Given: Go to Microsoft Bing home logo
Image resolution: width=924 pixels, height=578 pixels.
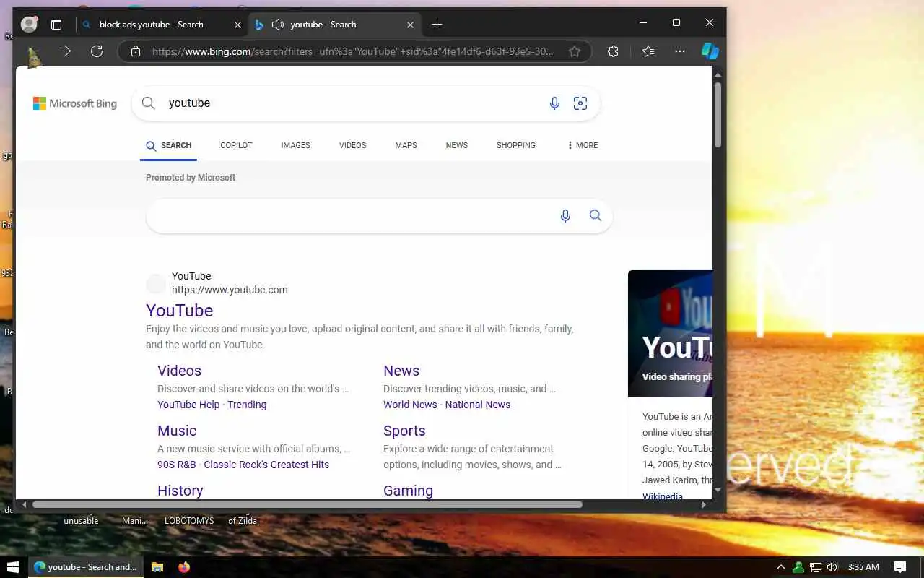Looking at the screenshot, I should 75,103.
